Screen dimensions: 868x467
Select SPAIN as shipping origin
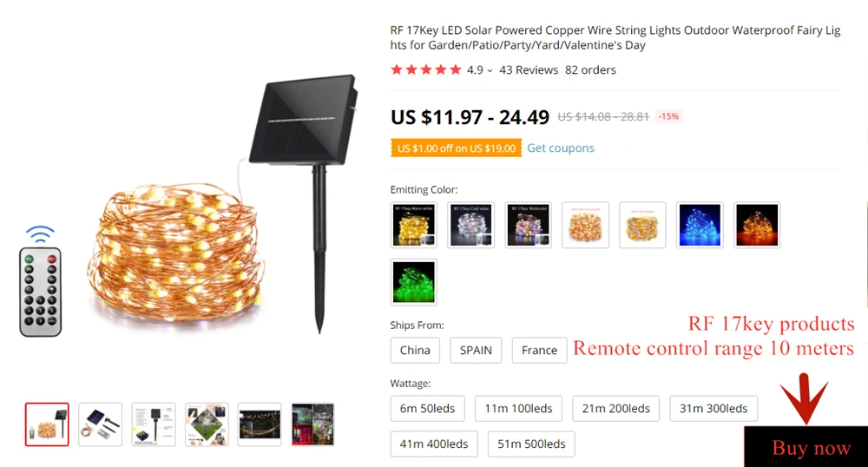[476, 351]
